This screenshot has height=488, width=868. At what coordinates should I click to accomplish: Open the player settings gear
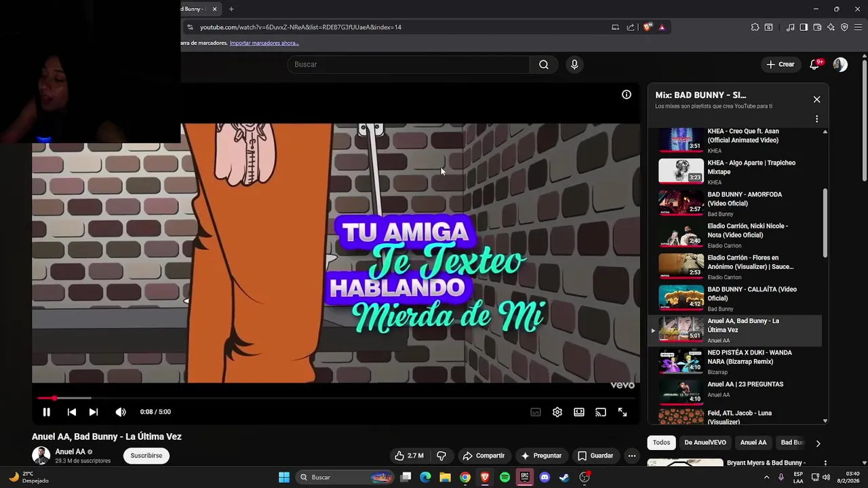pos(557,412)
